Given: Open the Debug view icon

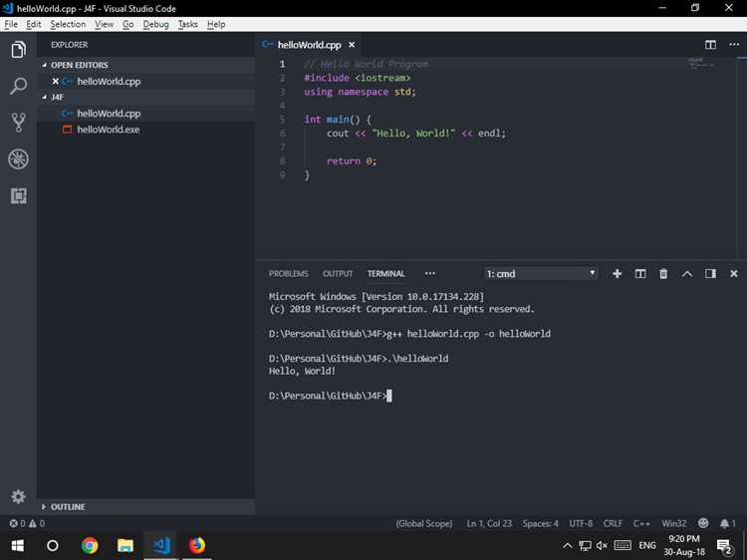Looking at the screenshot, I should (18, 159).
